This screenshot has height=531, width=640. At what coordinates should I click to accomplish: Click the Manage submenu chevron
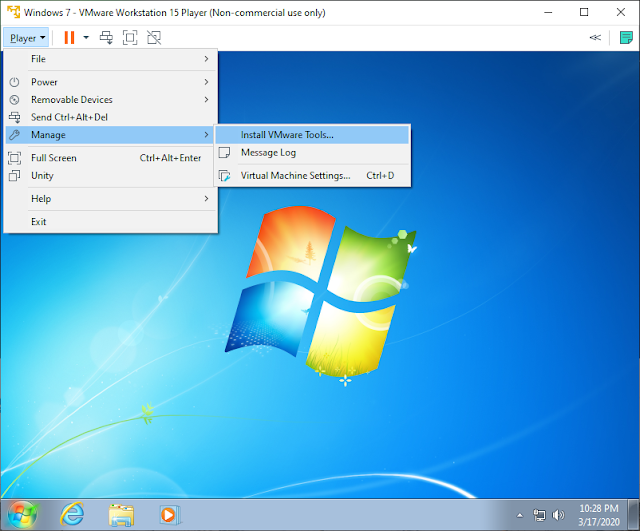(207, 135)
